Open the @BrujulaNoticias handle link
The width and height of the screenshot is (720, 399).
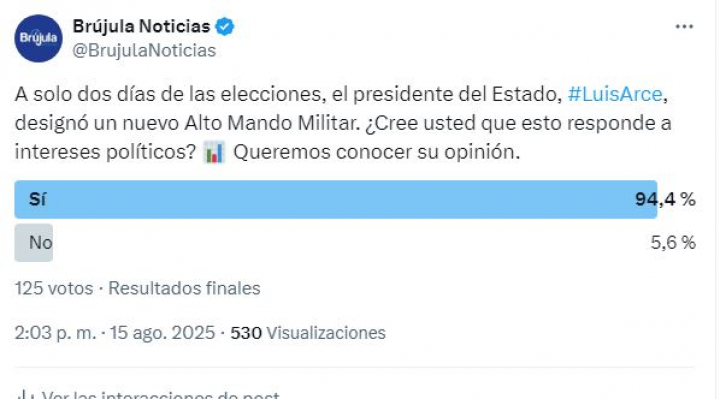coord(144,51)
